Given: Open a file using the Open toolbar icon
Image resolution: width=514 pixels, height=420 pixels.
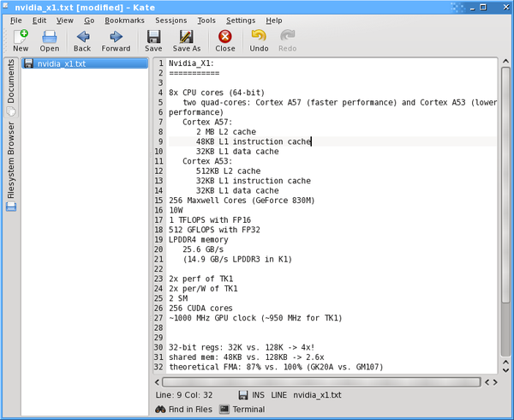Looking at the screenshot, I should 50,40.
